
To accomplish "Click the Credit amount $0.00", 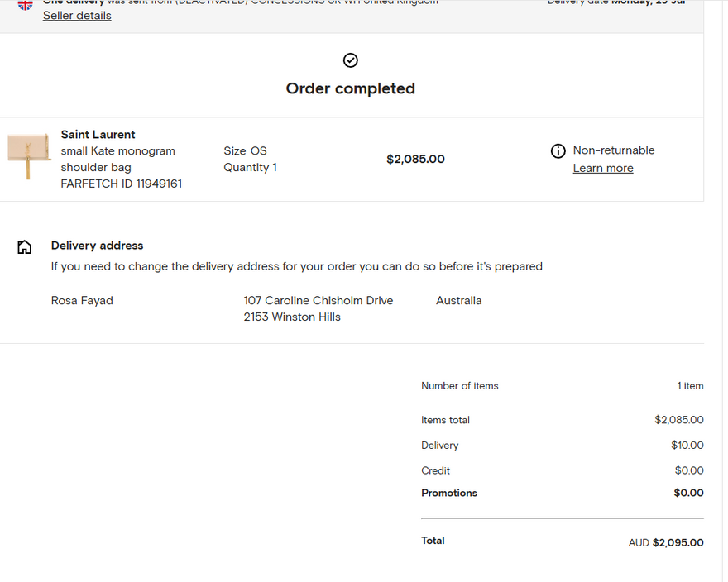I will click(x=689, y=470).
